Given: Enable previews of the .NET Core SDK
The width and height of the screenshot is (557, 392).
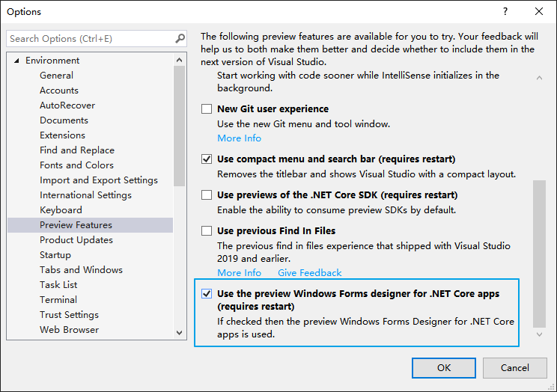Looking at the screenshot, I should [207, 195].
